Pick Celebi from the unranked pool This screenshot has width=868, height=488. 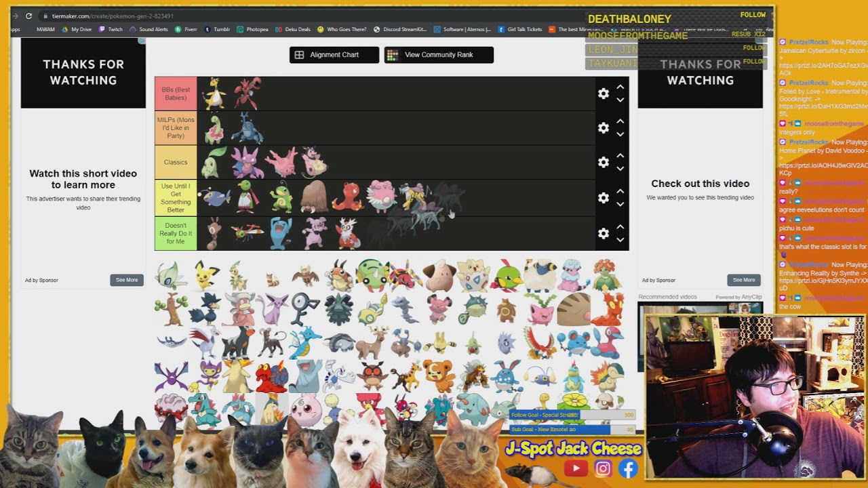click(x=170, y=276)
